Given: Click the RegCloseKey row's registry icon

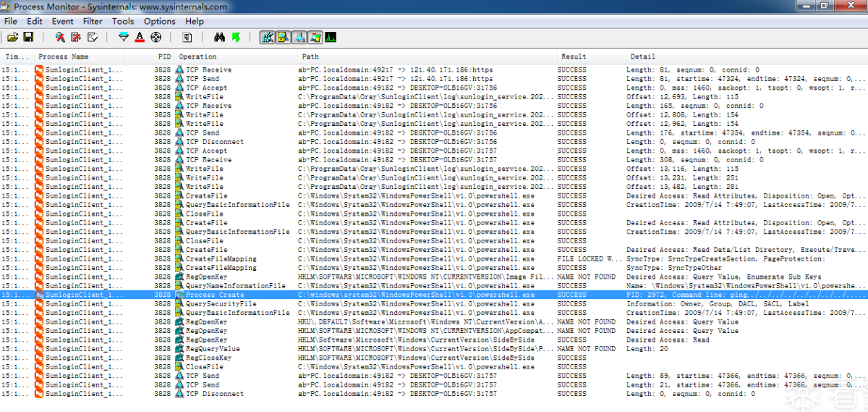Looking at the screenshot, I should tap(179, 358).
